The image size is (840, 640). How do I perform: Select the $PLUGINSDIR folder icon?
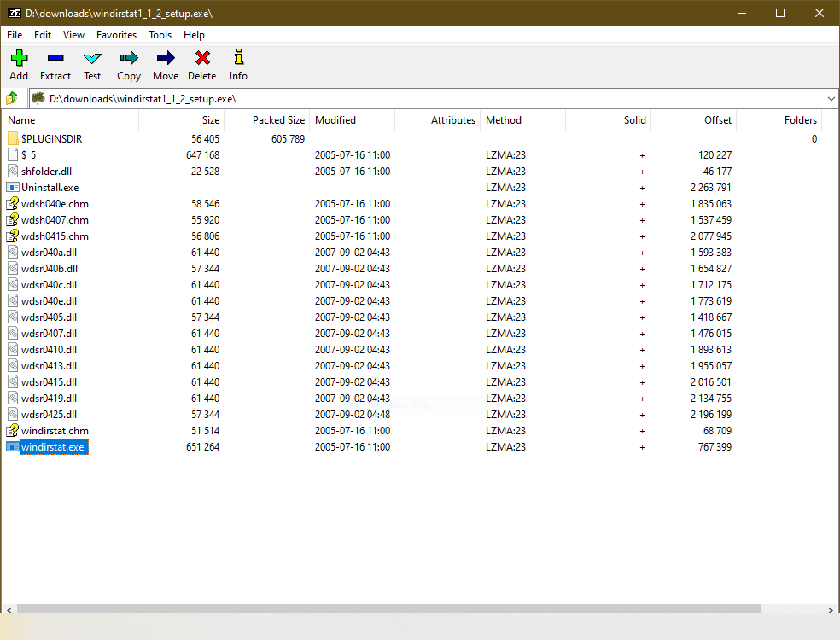(x=13, y=139)
